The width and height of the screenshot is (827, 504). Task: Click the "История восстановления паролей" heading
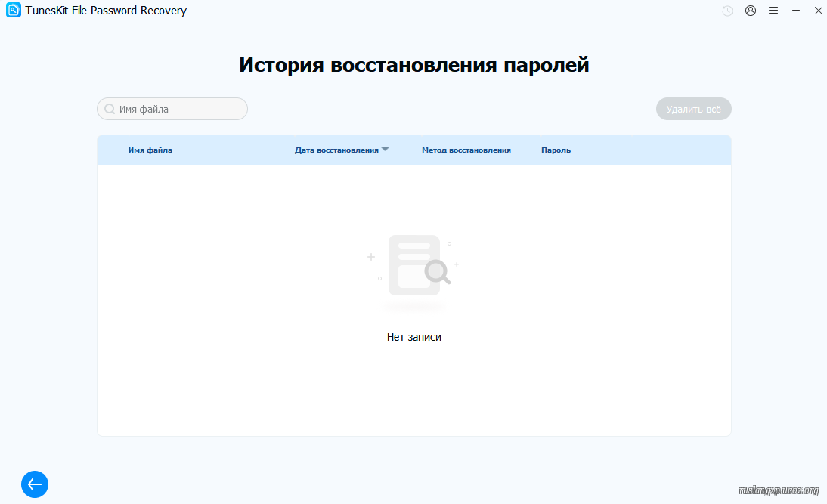[x=413, y=65]
